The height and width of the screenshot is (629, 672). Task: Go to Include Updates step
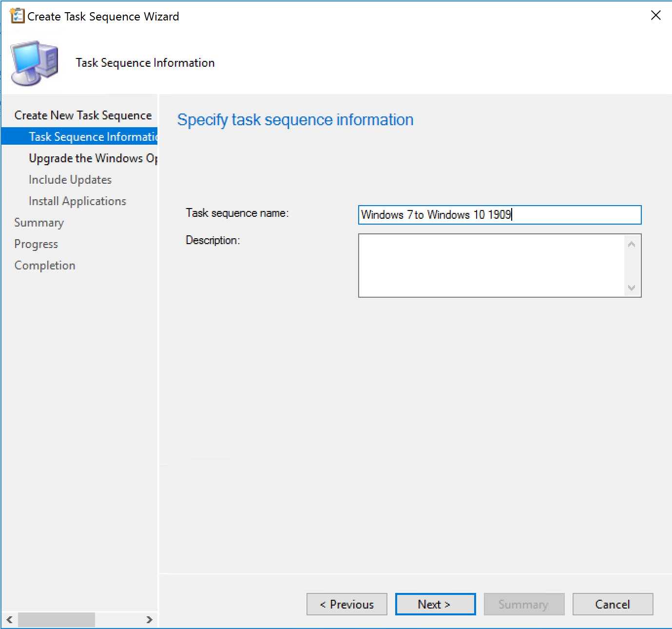(70, 180)
